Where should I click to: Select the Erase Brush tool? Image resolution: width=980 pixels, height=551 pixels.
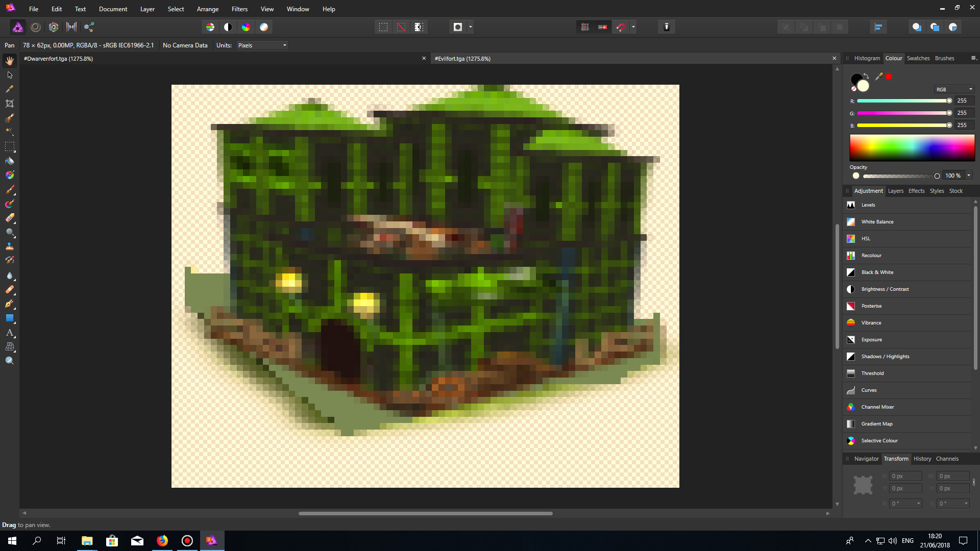(x=10, y=218)
